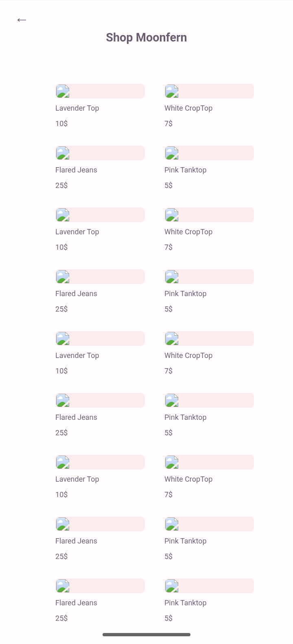Click the second Lavender Top image icon
This screenshot has height=644, width=293.
pos(63,215)
